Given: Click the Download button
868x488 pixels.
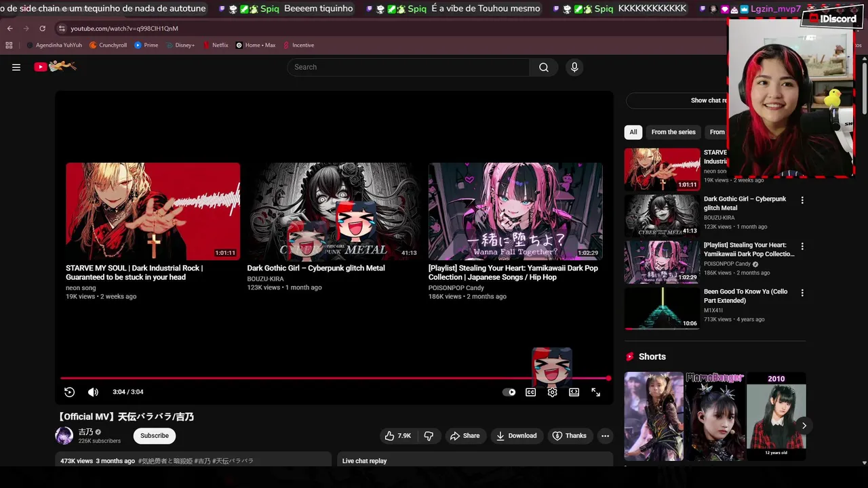Looking at the screenshot, I should coord(516,436).
